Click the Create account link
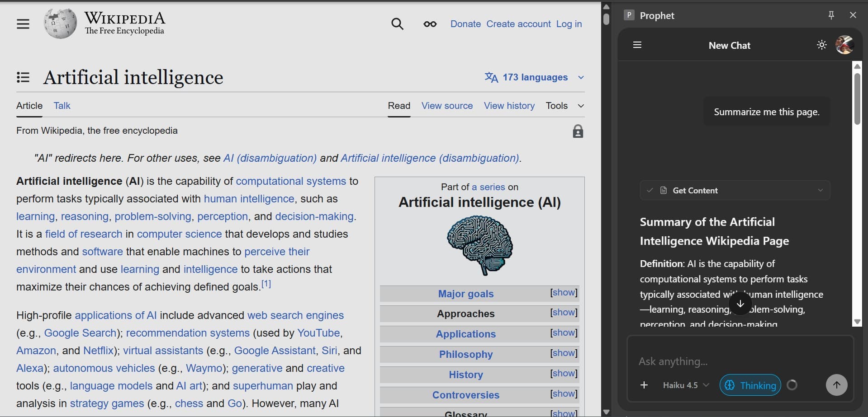Viewport: 868px width, 417px height. click(x=518, y=23)
